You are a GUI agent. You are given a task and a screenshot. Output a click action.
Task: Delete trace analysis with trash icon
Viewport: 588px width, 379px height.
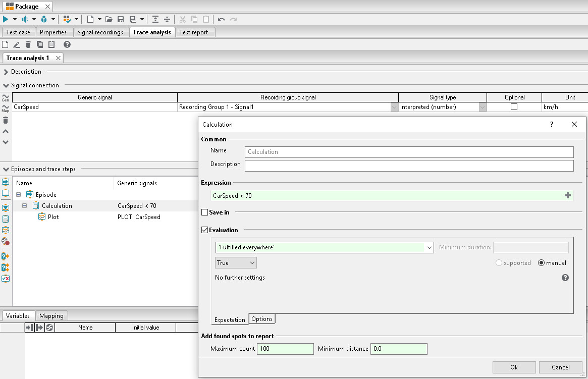pos(28,44)
